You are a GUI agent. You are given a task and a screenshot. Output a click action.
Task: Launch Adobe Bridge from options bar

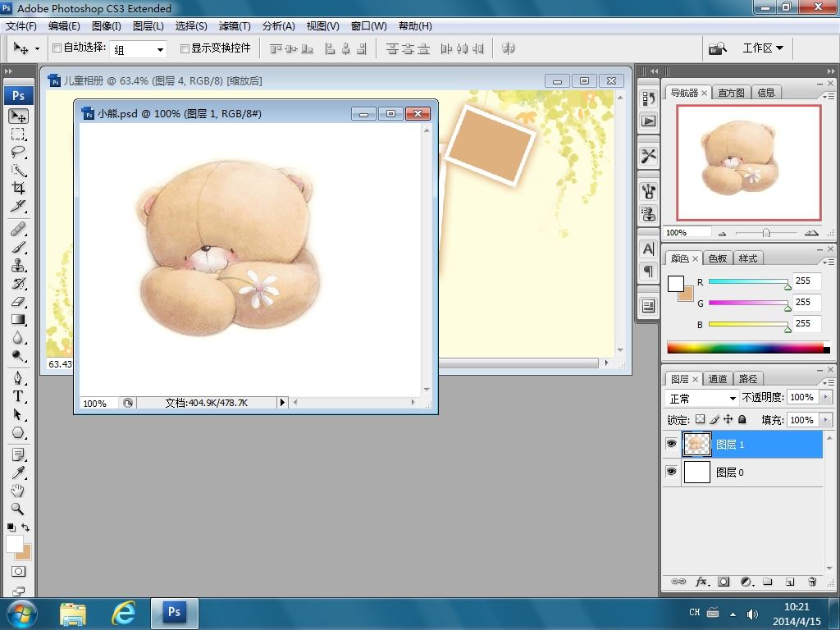718,48
